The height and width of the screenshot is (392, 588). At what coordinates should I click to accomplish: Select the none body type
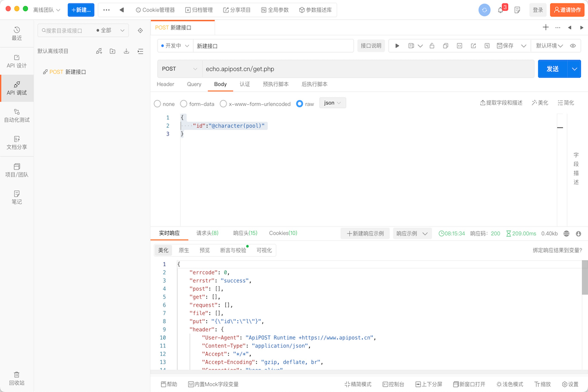point(158,104)
